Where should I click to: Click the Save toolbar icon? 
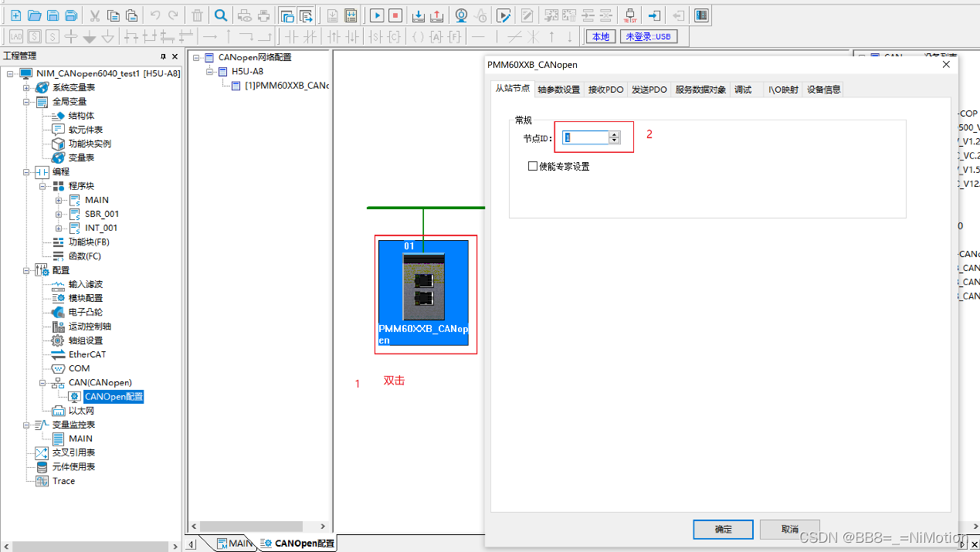click(53, 15)
